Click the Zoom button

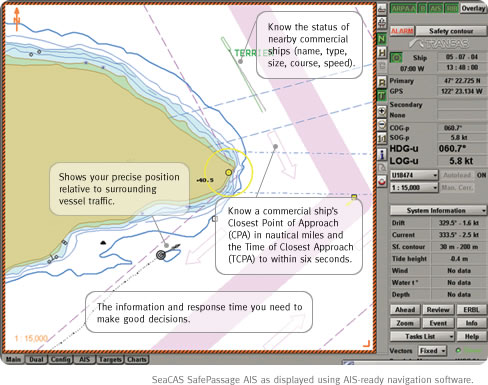coord(405,323)
